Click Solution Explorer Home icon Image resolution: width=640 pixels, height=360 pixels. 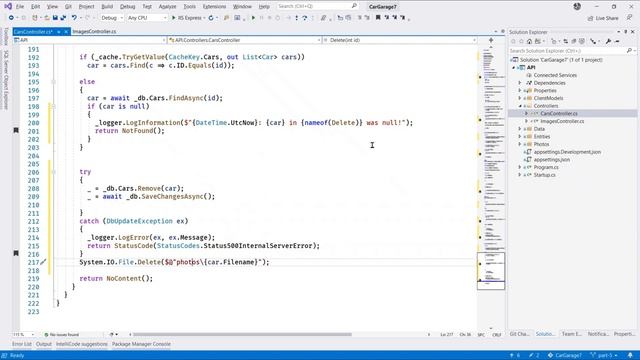point(529,41)
